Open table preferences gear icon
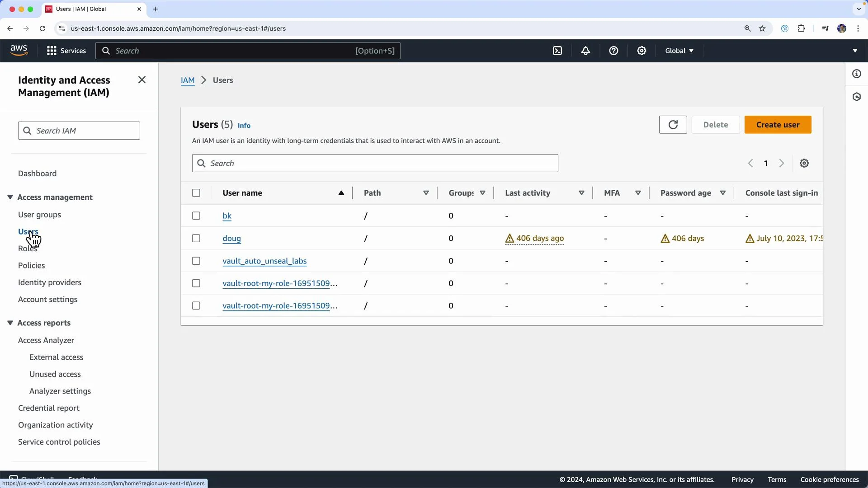 pyautogui.click(x=804, y=163)
